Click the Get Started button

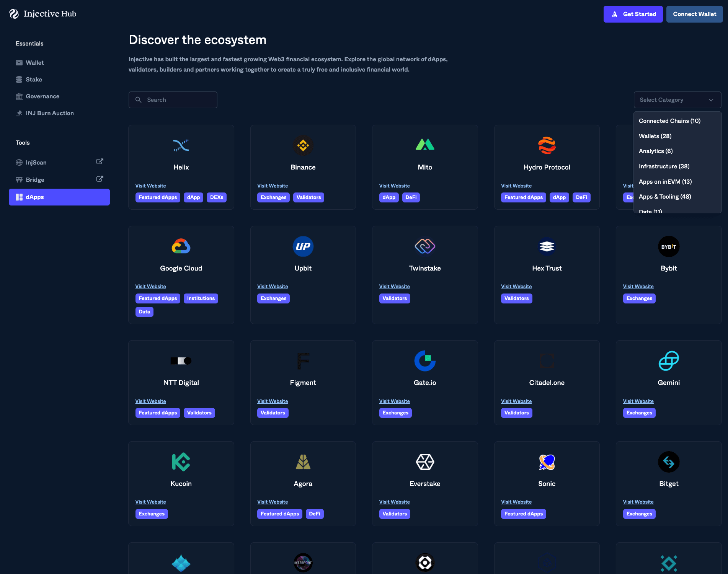[633, 14]
